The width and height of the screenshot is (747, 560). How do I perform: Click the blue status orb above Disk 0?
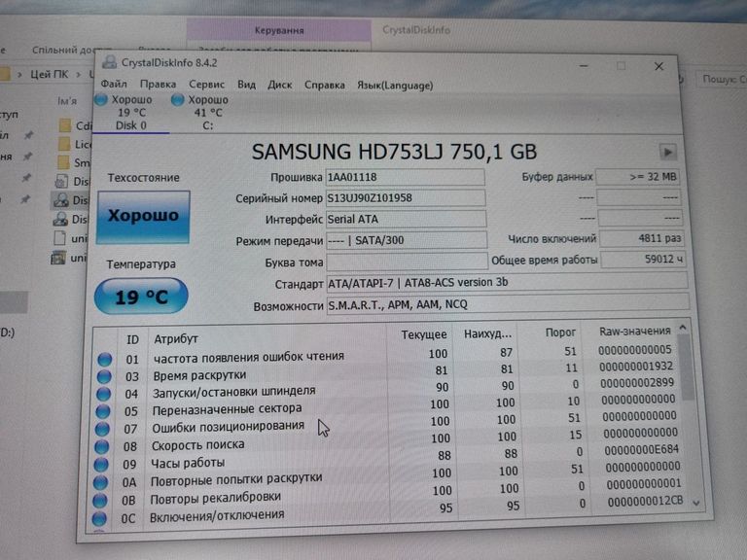pyautogui.click(x=101, y=100)
